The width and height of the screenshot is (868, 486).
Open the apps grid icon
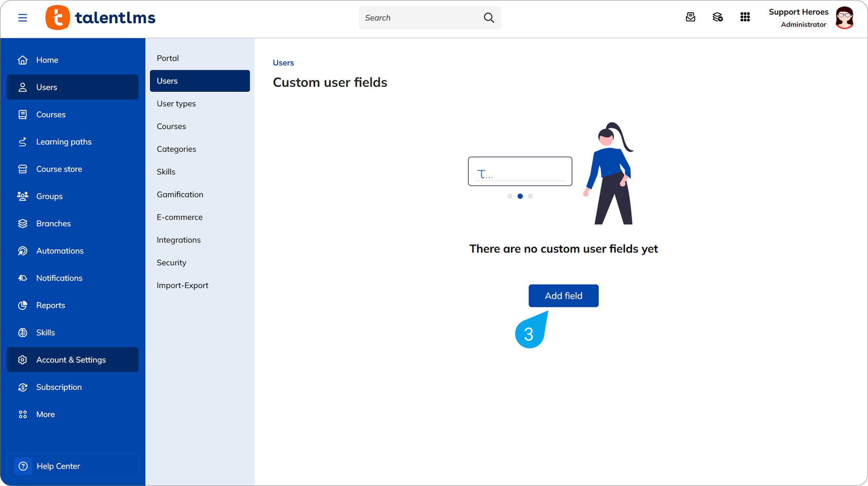click(x=745, y=17)
